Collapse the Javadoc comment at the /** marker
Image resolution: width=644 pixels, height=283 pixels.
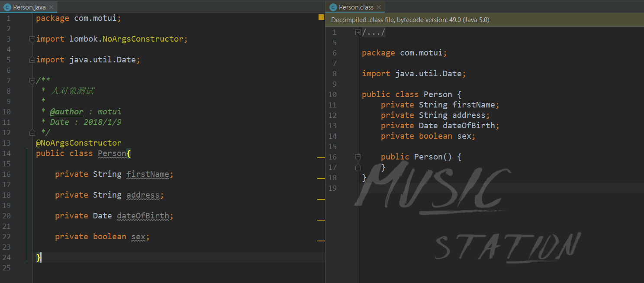click(32, 81)
